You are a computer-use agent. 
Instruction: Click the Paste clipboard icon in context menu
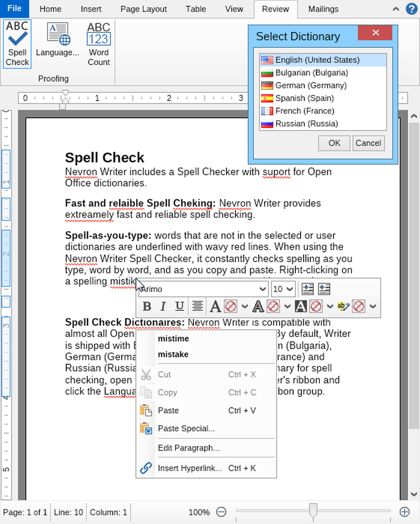pos(146,410)
